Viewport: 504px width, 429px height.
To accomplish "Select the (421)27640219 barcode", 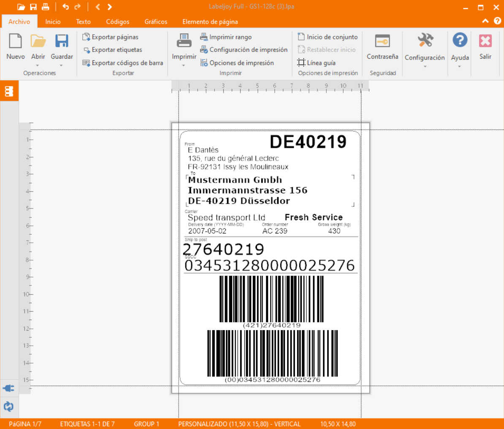I will coord(271,301).
